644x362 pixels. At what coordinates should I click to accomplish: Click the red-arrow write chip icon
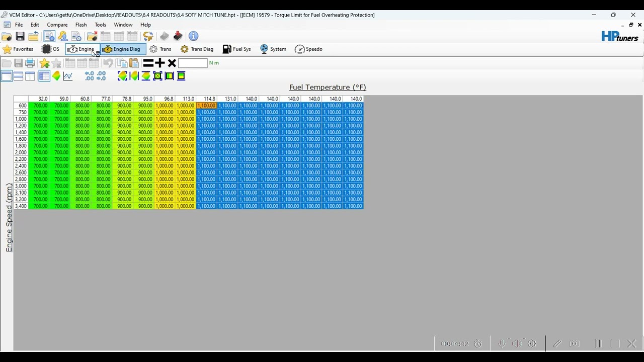(178, 36)
